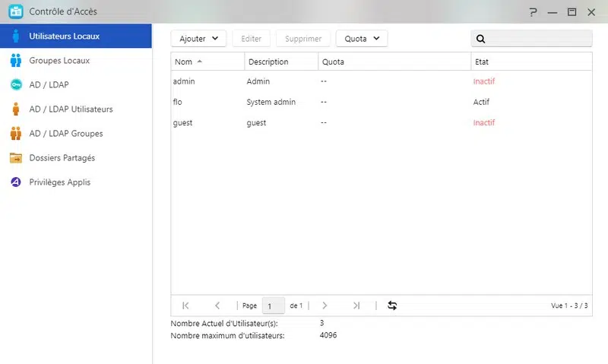Click the Dossiers Partagés folder icon

coord(16,158)
